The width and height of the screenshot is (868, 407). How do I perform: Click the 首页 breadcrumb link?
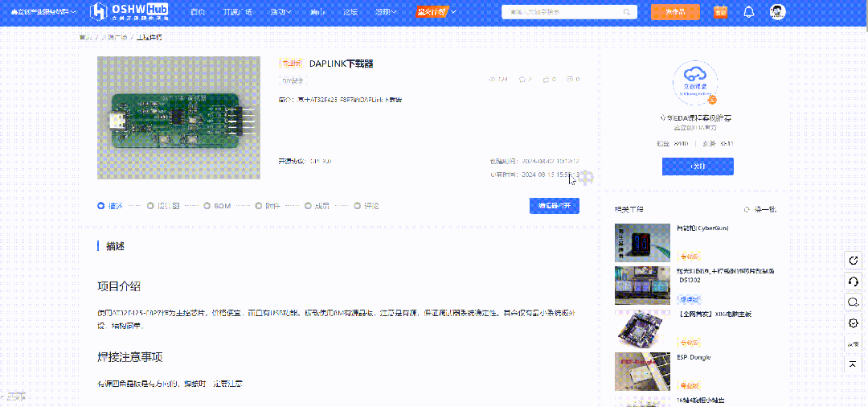85,37
